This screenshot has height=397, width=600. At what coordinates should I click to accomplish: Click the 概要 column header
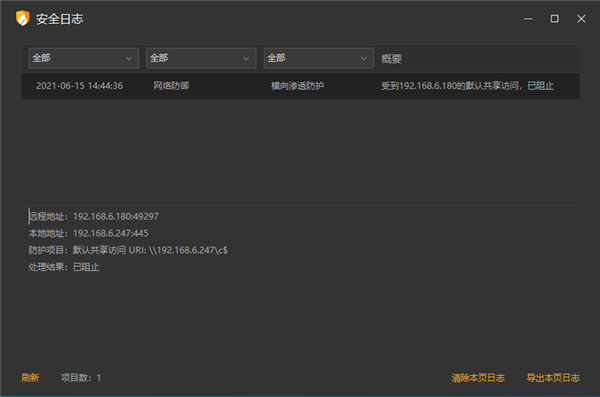(x=391, y=59)
